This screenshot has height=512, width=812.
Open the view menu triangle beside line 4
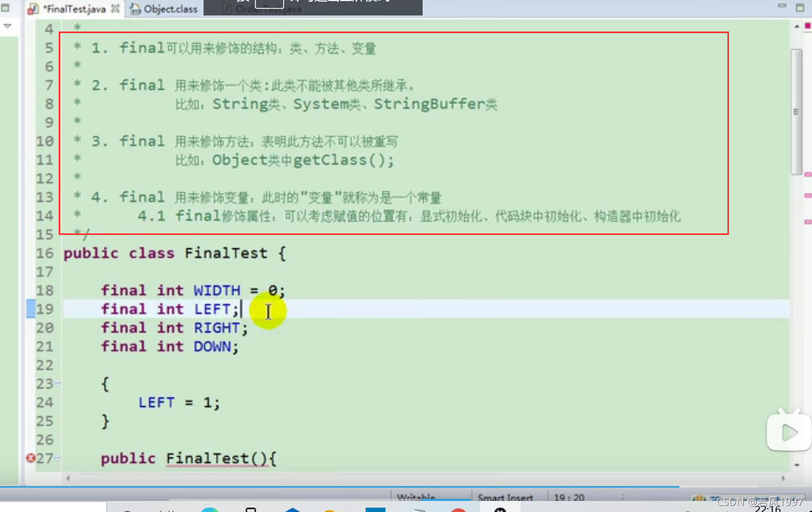point(7,26)
